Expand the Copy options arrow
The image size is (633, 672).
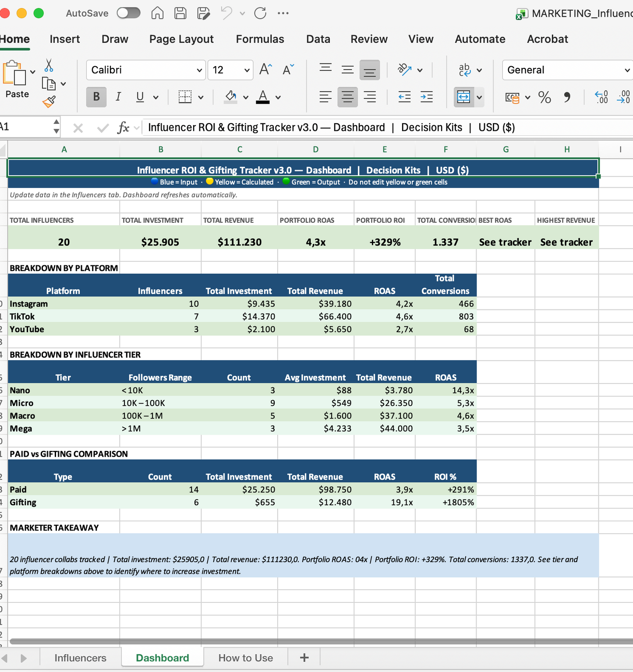(x=64, y=84)
